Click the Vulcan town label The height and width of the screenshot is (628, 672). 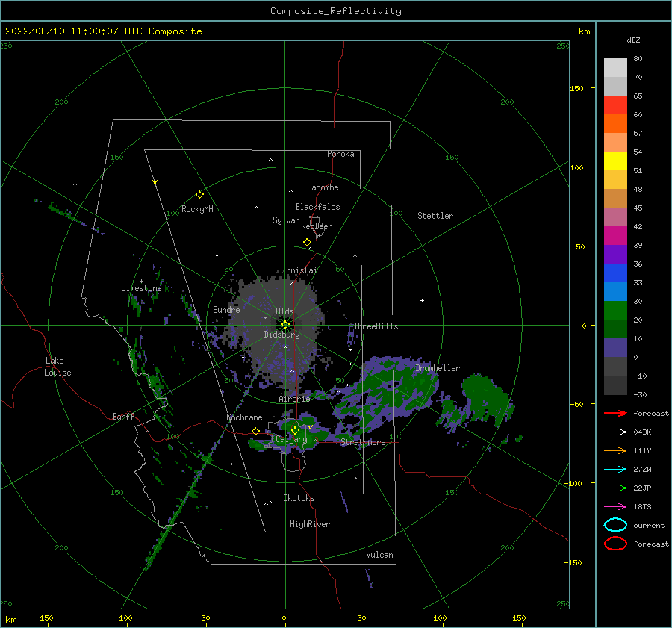click(380, 555)
